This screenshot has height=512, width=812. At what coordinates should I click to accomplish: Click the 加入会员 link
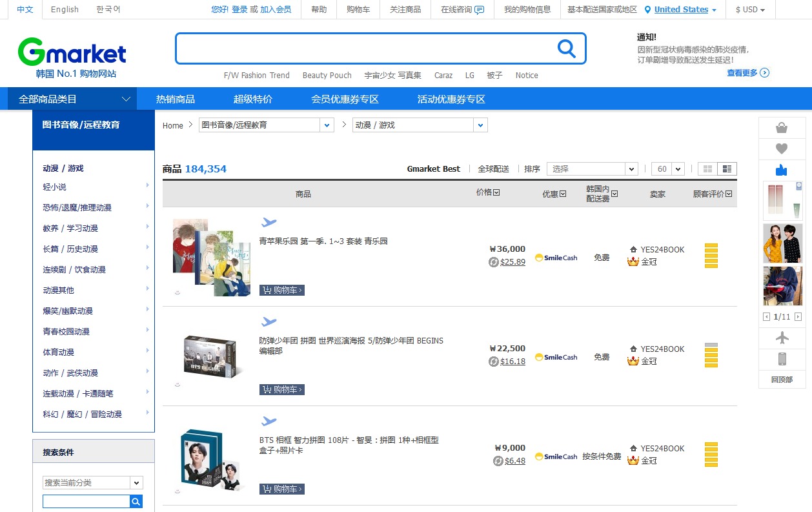[x=276, y=10]
